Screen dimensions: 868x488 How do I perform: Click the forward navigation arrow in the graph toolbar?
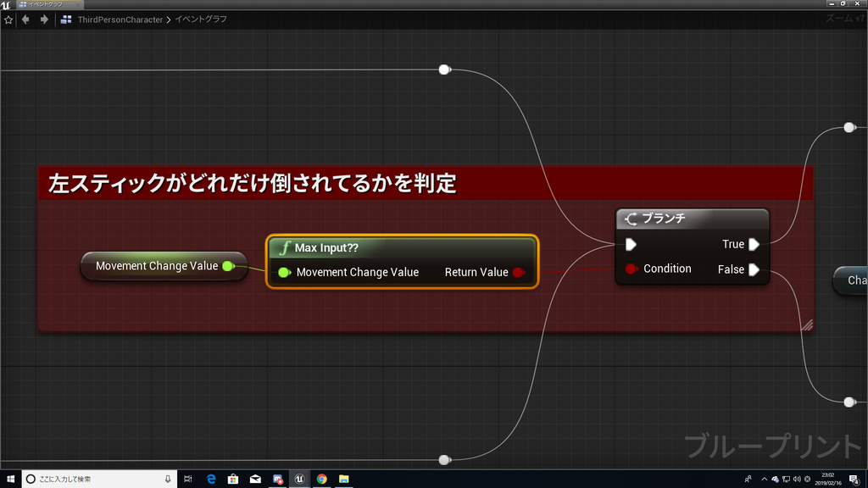[x=41, y=19]
